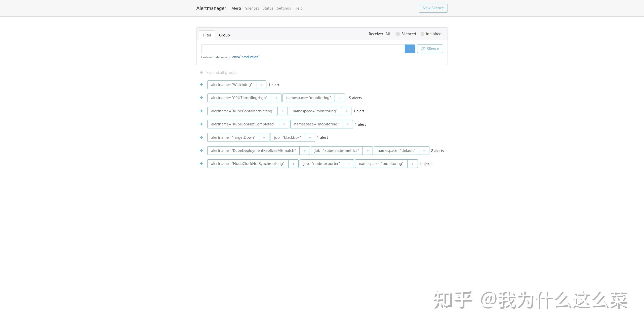Add job="kube-state-metrics" matcher to the filter
The width and height of the screenshot is (644, 326).
point(368,150)
